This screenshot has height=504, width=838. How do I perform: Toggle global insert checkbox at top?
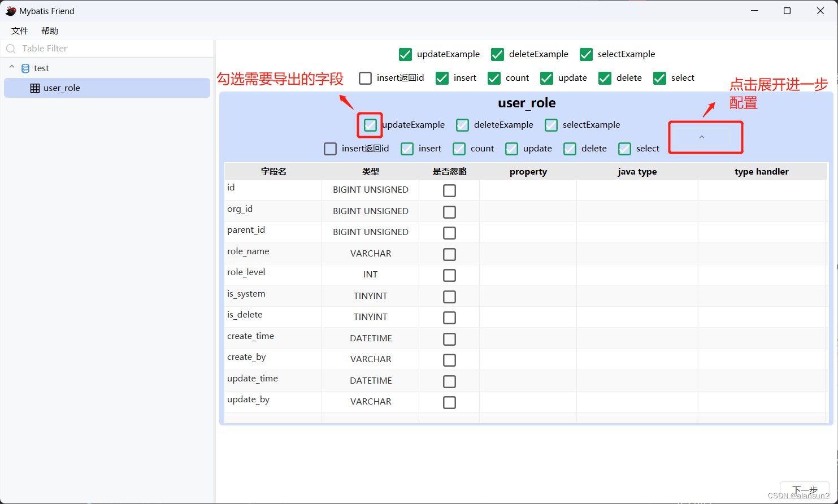(x=442, y=78)
